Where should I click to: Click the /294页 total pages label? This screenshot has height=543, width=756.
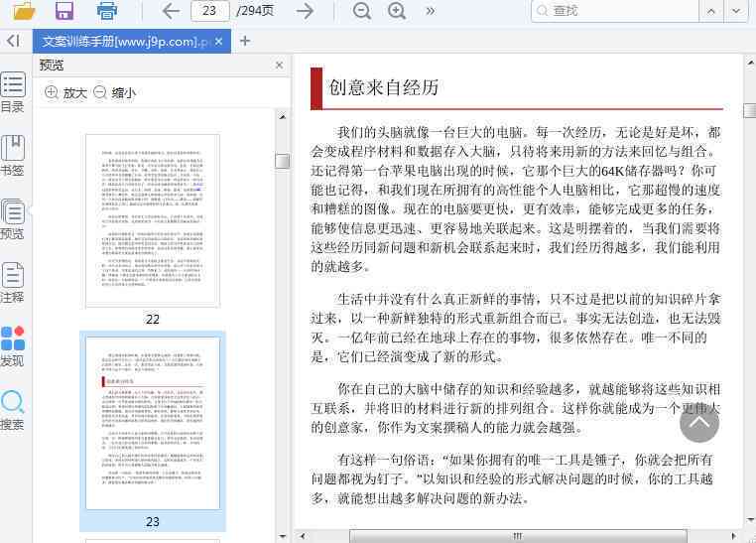255,11
